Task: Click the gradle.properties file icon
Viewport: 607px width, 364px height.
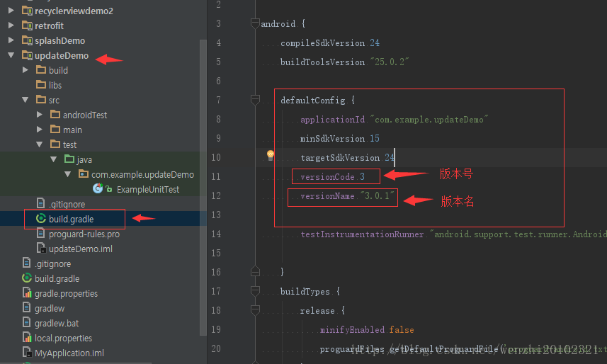Action: coord(27,292)
